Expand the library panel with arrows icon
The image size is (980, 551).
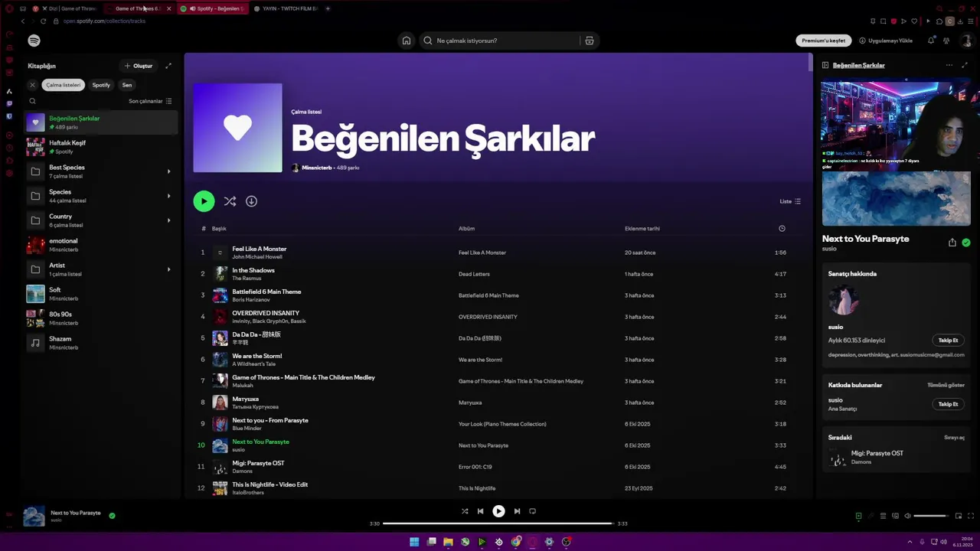(168, 66)
